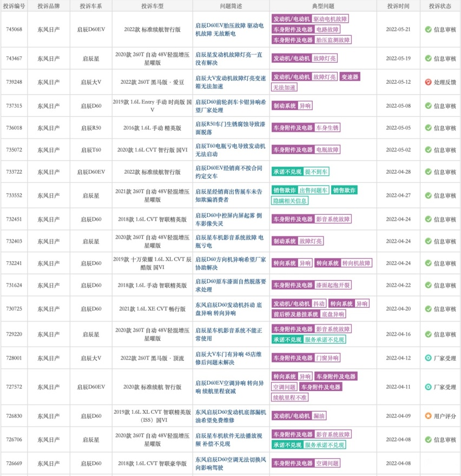Select the model cell '2016款 1.6L 手动 精英版'
This screenshot has width=461, height=476.
pyautogui.click(x=152, y=128)
